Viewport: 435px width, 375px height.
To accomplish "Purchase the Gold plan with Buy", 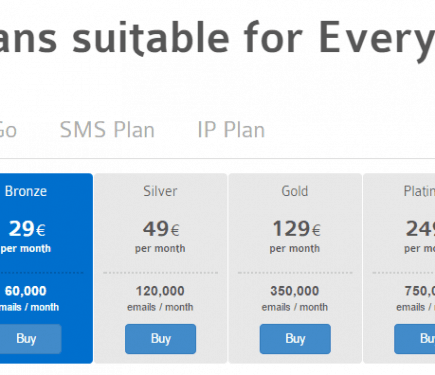I will coord(295,339).
